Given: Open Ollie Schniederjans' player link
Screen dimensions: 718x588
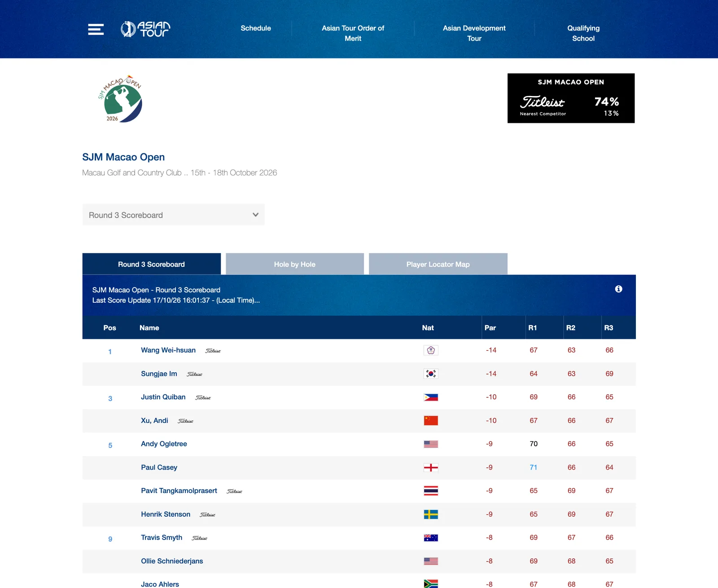Looking at the screenshot, I should tap(172, 561).
